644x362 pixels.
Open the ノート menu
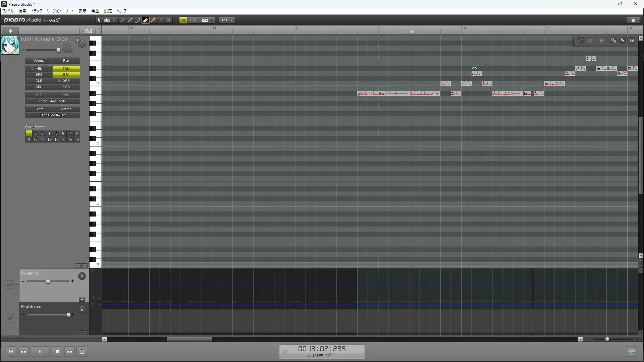pyautogui.click(x=69, y=11)
